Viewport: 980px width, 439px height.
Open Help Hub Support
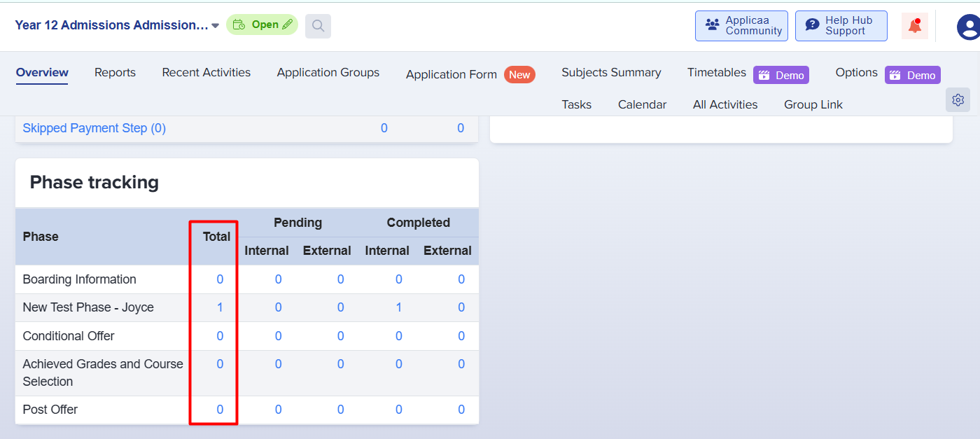[841, 26]
